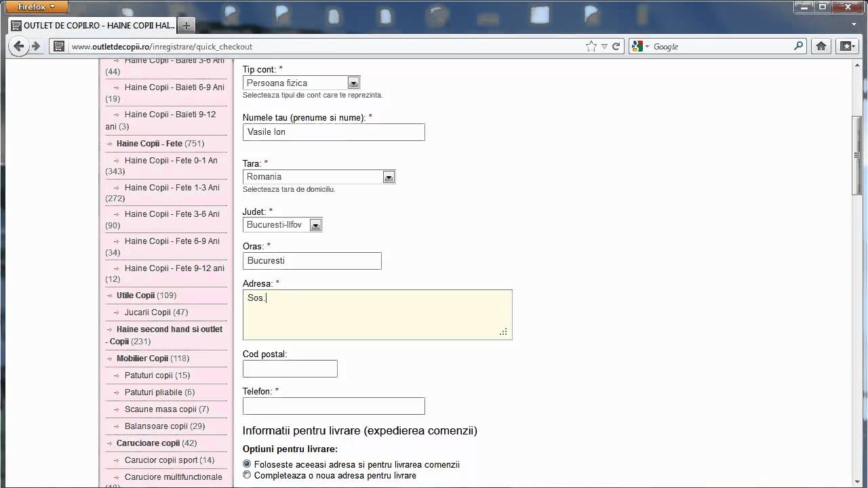The height and width of the screenshot is (488, 868).
Task: Click the scrollbar up arrow
Action: point(857,64)
